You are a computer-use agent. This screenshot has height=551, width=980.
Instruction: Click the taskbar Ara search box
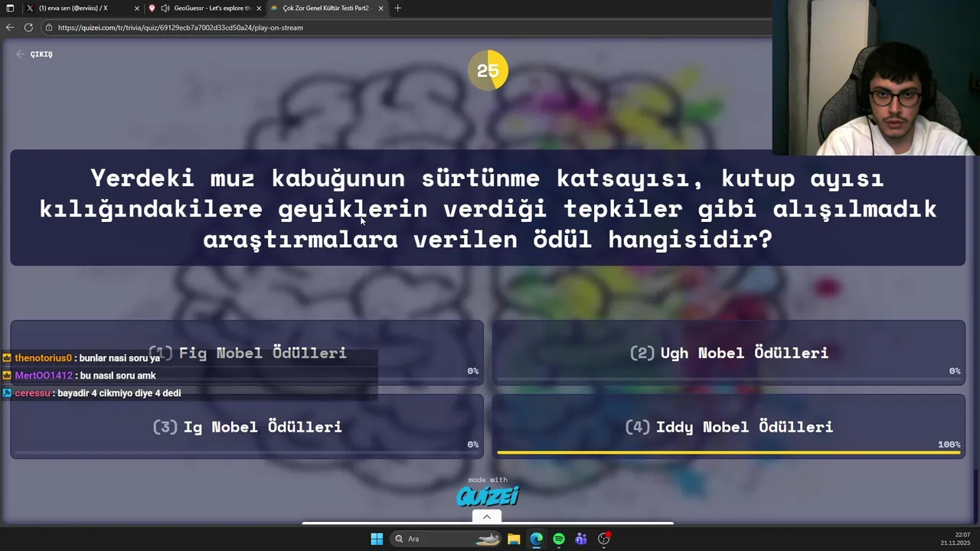click(446, 539)
